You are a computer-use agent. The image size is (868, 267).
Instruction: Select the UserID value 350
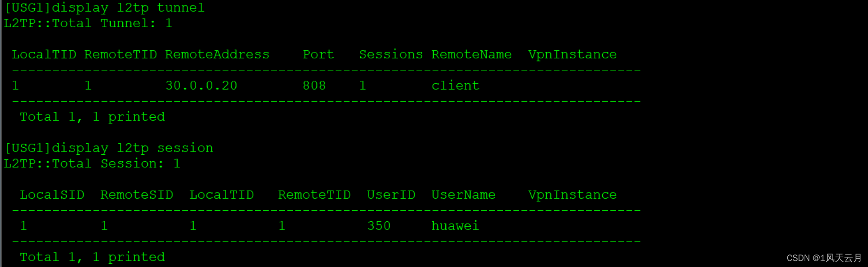point(379,226)
